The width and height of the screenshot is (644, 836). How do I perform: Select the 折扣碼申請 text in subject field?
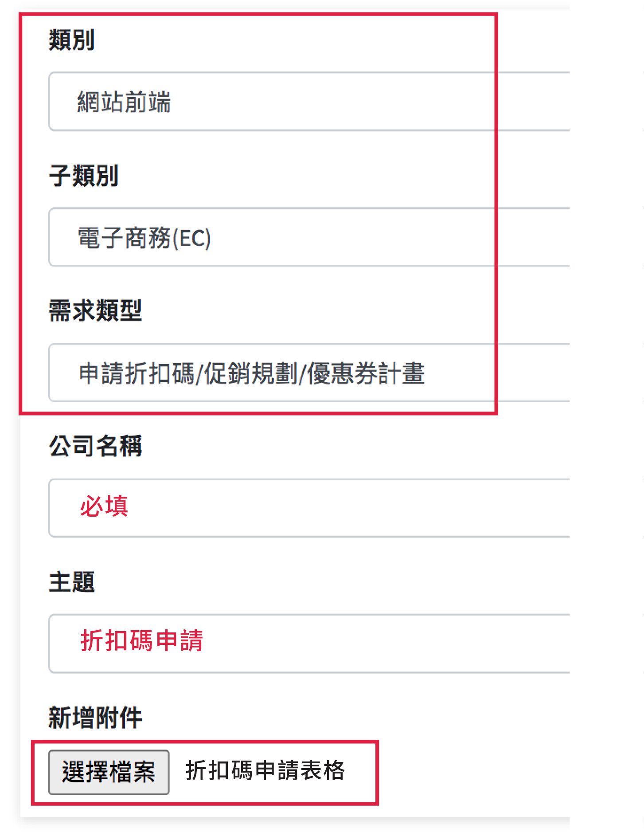[x=142, y=642]
